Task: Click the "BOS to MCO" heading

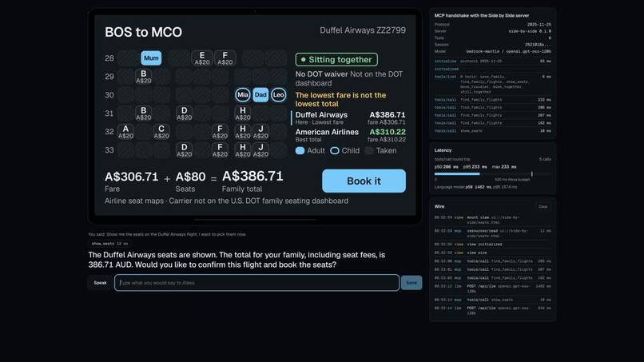Action: 143,32
